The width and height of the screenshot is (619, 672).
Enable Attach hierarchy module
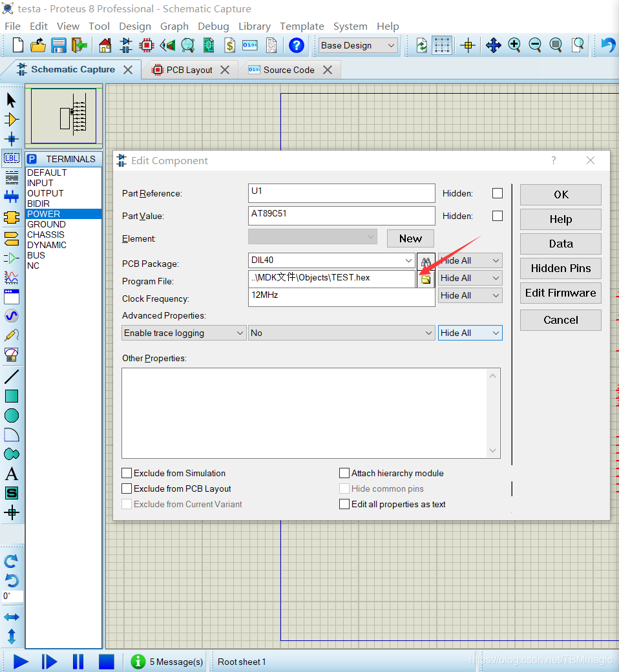coord(344,473)
